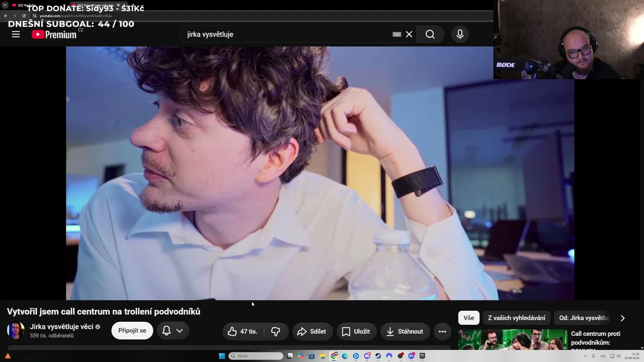
Task: Open Epic Games Launcher from the taskbar
Action: (x=422, y=356)
